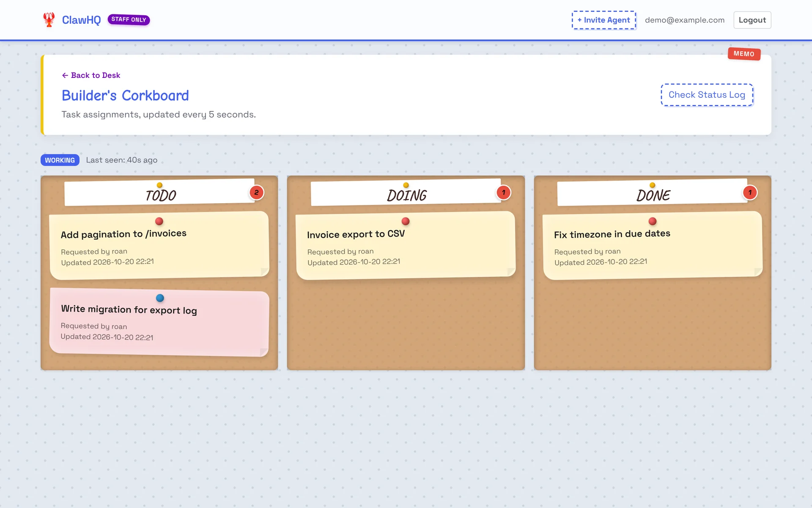Click yellow pin atop DONE header
Screen dimensions: 812x508
coord(653,185)
